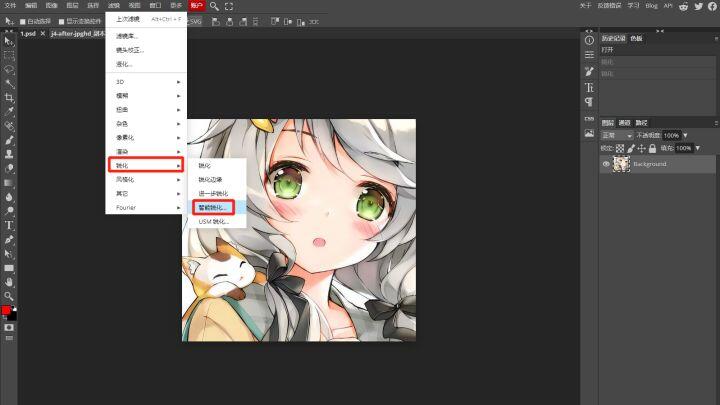Switch to the 通道 channels tab
Screen dimensions: 720x405
624,123
